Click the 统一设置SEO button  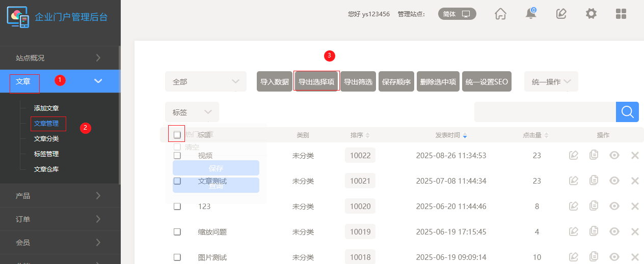coord(487,81)
